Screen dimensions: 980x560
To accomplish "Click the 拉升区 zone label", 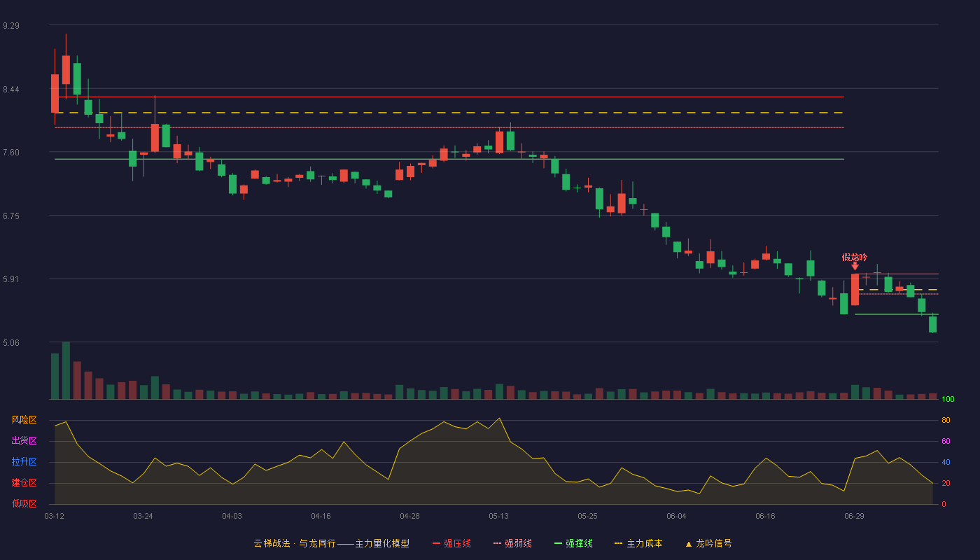I will [x=24, y=462].
